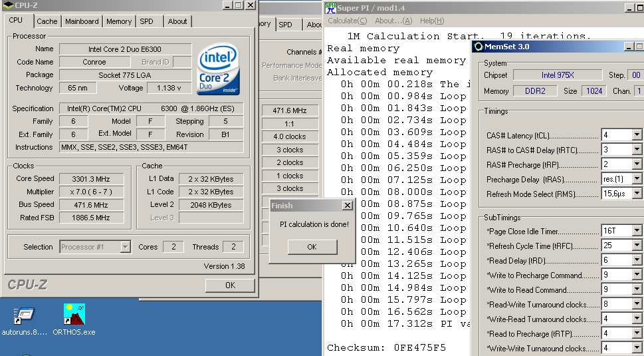Open the About tab in front CPU-Z window
The width and height of the screenshot is (644, 356).
coord(177,21)
